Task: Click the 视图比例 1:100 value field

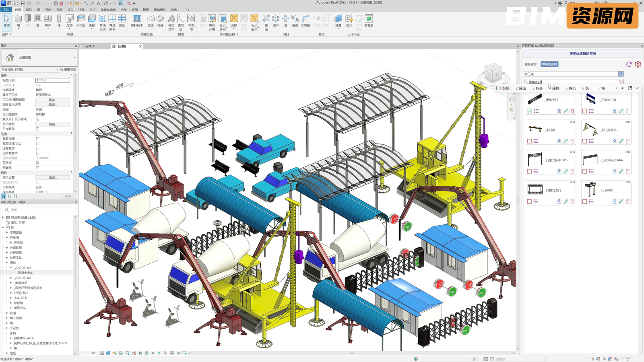Action: point(53,80)
